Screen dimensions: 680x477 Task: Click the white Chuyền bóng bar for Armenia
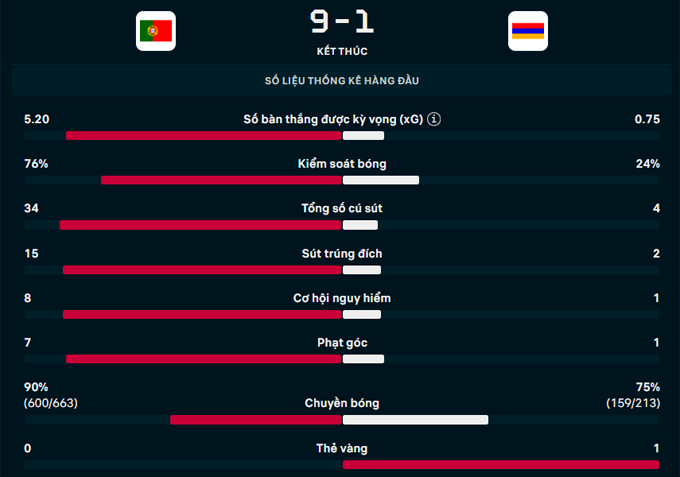point(415,420)
